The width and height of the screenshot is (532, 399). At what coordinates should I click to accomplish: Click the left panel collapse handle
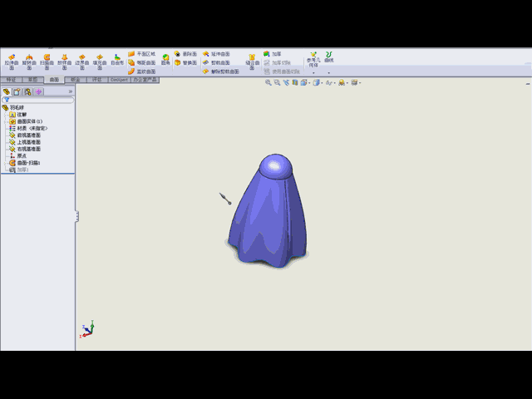(77, 216)
